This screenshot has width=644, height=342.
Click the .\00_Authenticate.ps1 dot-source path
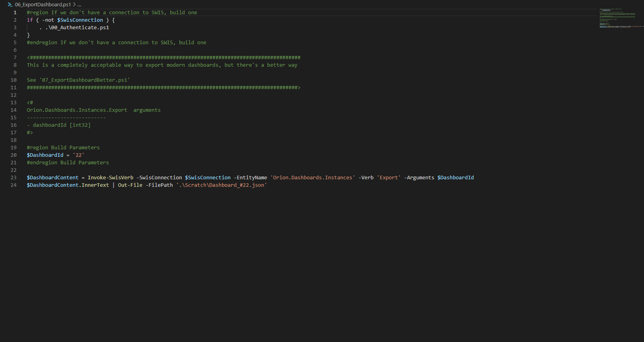[77, 28]
